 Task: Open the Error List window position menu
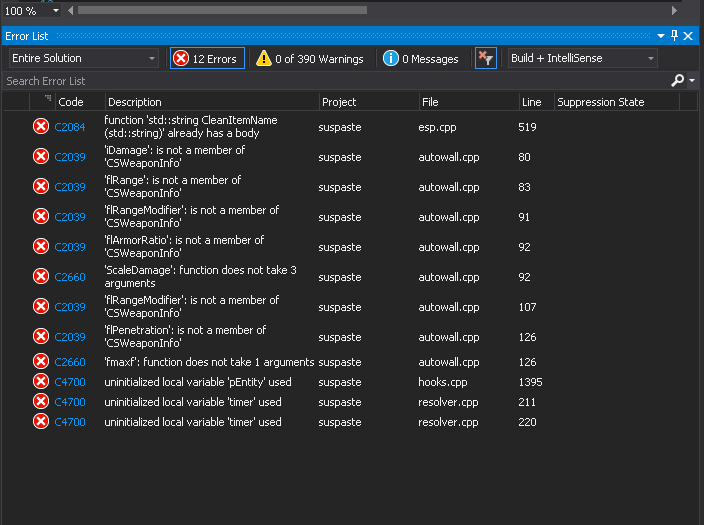click(x=661, y=36)
